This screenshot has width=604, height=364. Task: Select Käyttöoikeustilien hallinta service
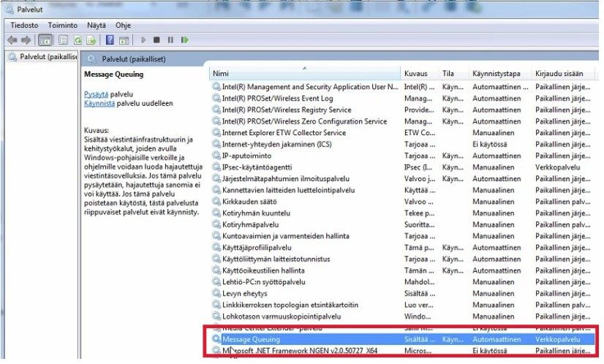click(263, 270)
